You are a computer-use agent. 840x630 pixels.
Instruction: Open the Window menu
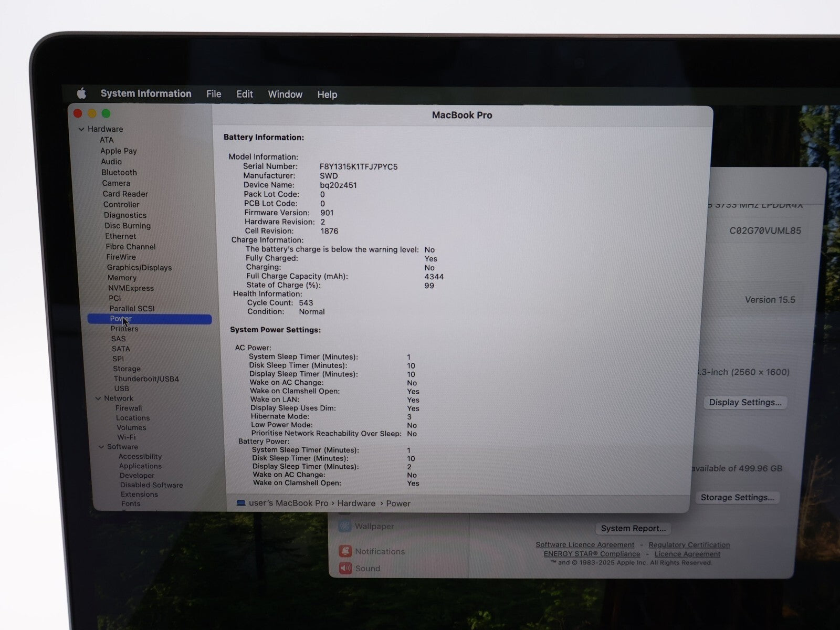tap(285, 94)
